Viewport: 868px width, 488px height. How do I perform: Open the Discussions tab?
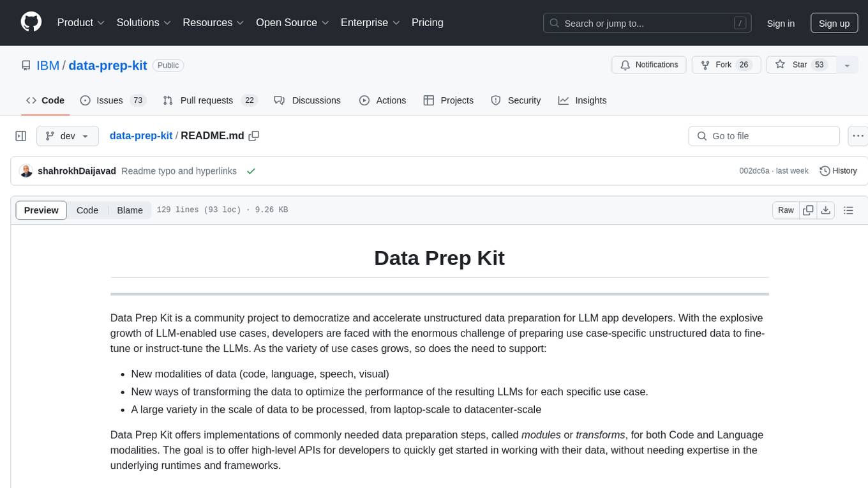[307, 100]
